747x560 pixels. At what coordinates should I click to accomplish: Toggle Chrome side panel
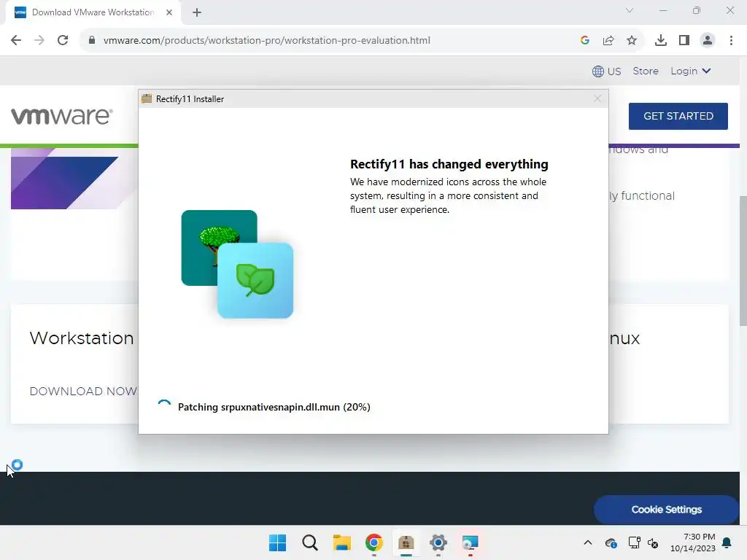(x=684, y=41)
